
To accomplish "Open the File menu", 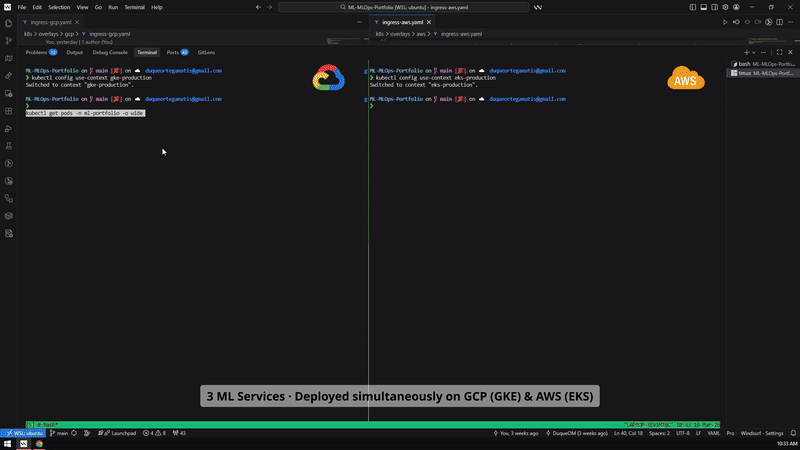I will pos(22,7).
